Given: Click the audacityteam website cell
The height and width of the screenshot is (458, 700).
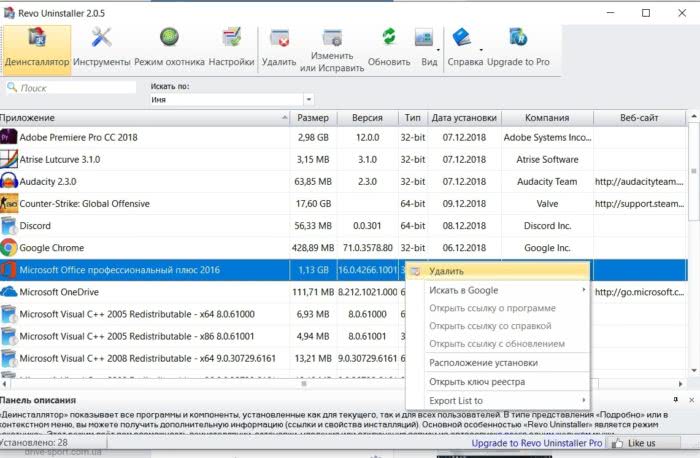Looking at the screenshot, I should click(639, 181).
